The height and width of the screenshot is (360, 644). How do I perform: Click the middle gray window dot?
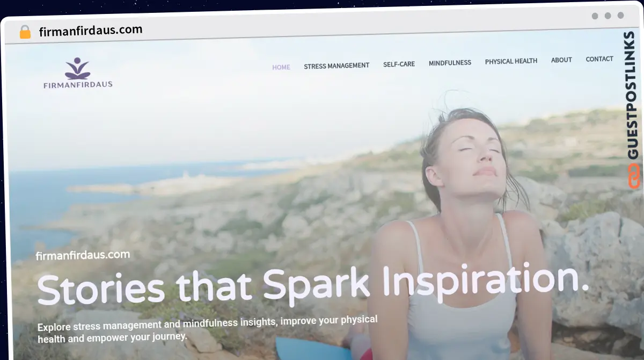608,16
